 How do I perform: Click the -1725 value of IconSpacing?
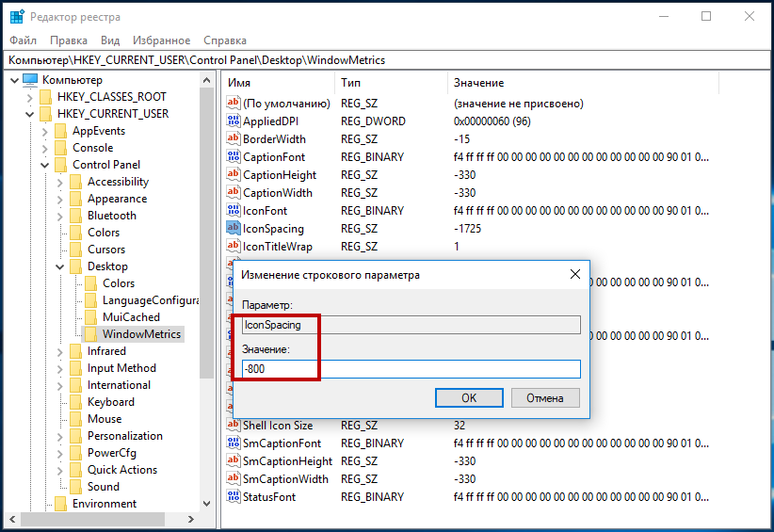(467, 229)
